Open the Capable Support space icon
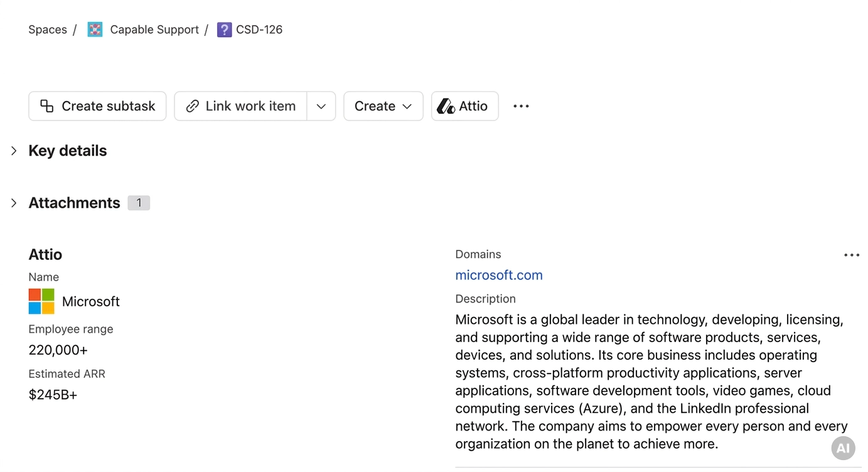This screenshot has width=868, height=472. click(x=95, y=29)
